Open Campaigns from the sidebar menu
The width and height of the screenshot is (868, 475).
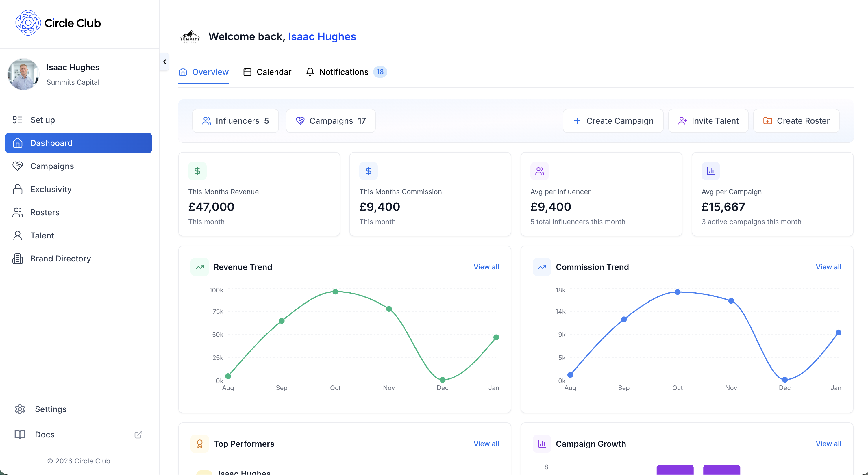(x=52, y=166)
